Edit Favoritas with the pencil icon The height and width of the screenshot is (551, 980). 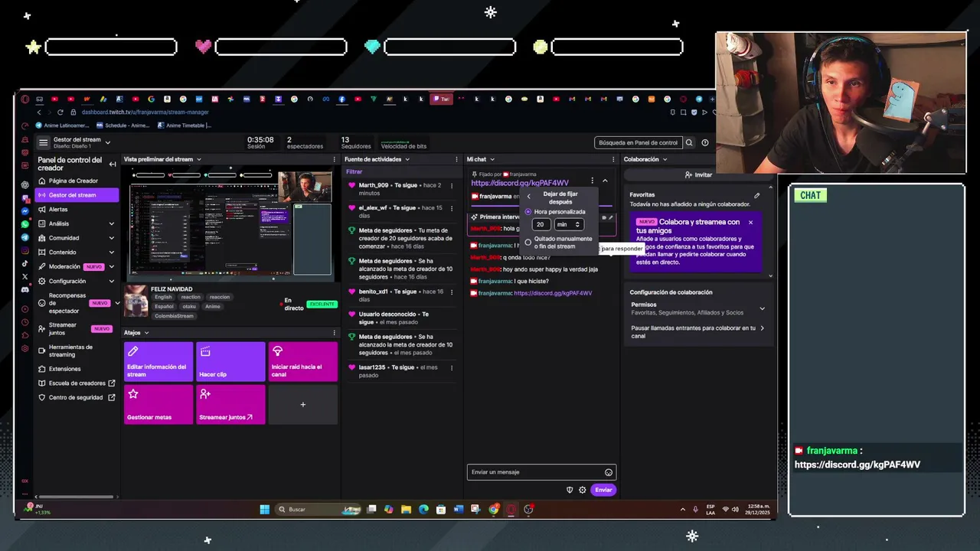[756, 195]
